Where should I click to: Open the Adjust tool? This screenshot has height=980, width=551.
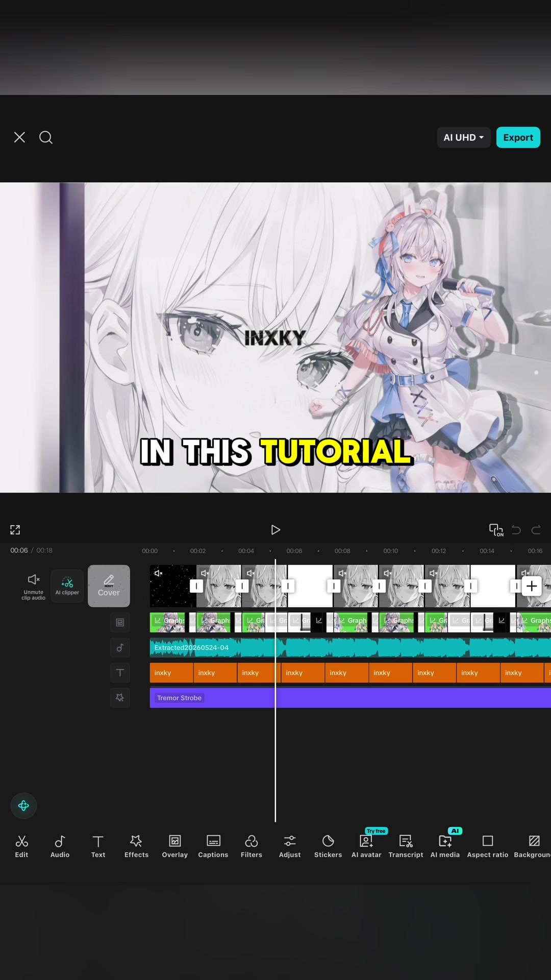pos(290,846)
